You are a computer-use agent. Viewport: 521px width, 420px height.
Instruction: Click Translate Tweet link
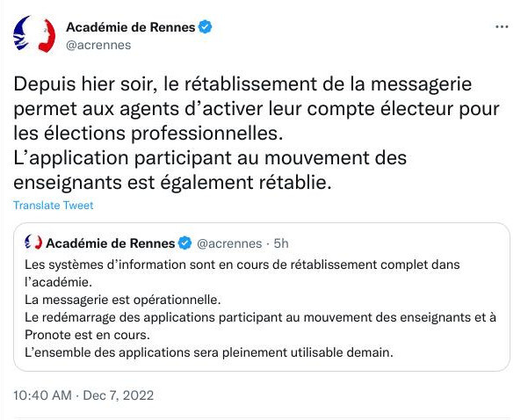tap(54, 206)
